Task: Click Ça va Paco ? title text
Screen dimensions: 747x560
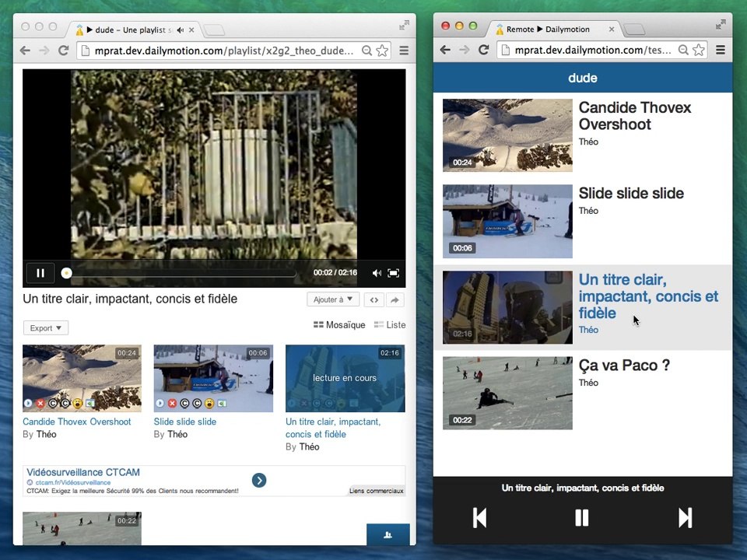Action: pos(624,366)
